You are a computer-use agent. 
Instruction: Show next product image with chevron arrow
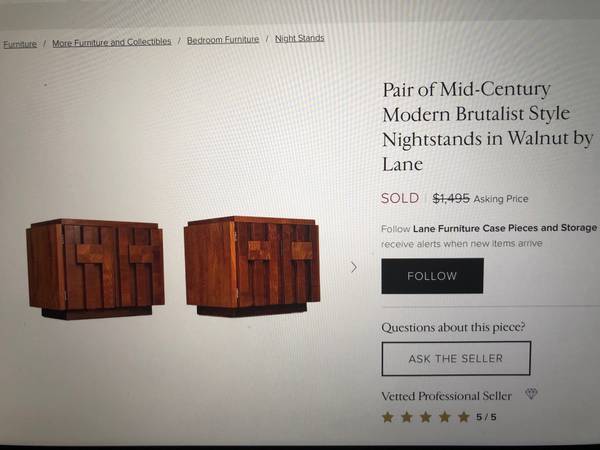click(353, 267)
